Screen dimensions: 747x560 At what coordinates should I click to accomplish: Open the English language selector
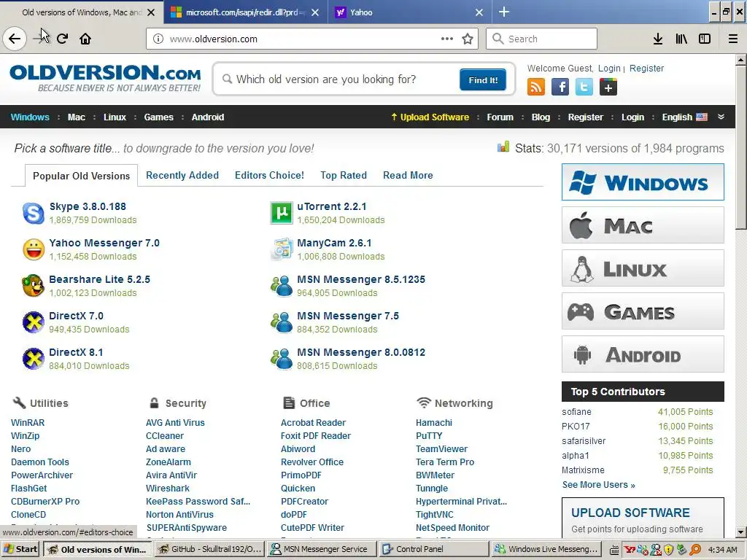coord(684,117)
